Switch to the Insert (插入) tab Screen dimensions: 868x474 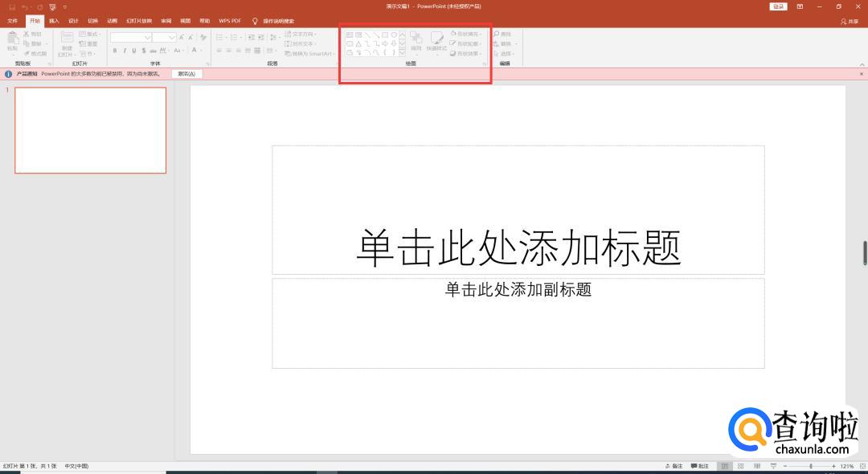point(54,21)
